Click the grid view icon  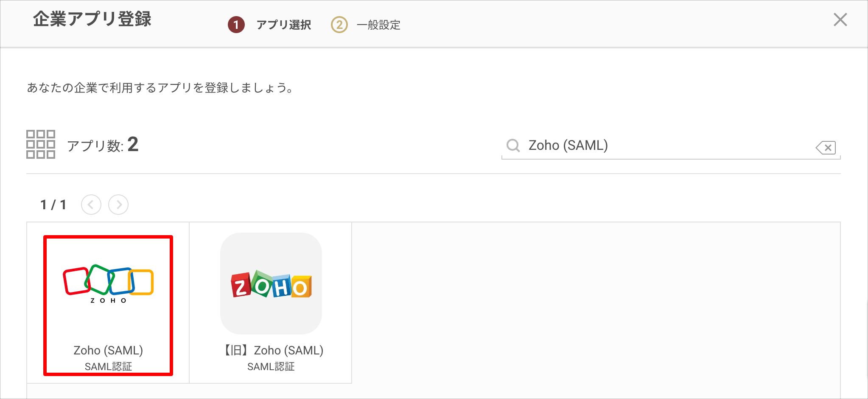[41, 144]
